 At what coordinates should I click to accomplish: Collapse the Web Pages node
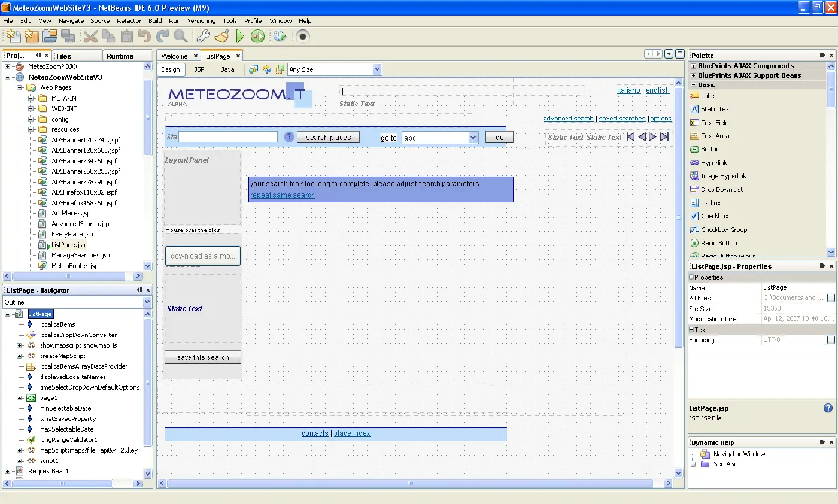pos(19,87)
